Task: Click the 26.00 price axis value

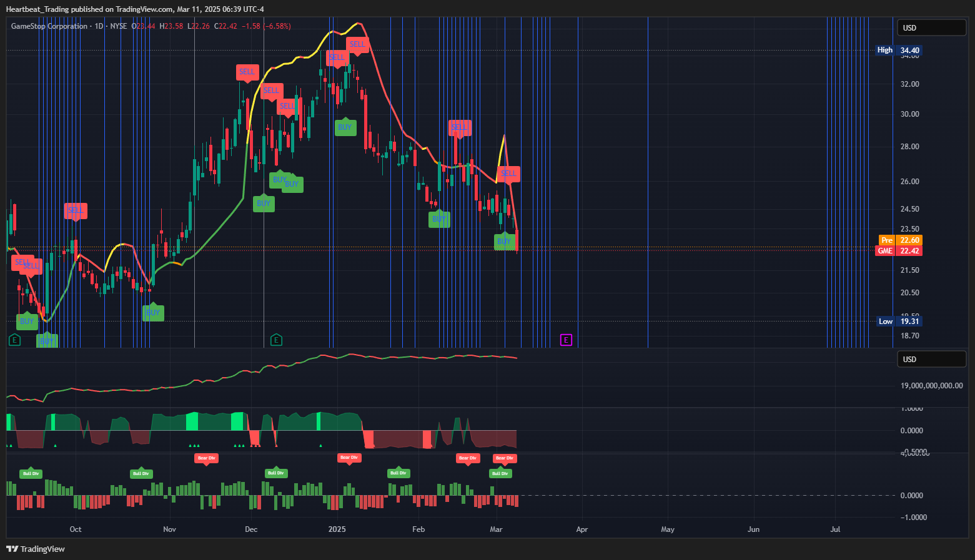Action: pos(909,182)
